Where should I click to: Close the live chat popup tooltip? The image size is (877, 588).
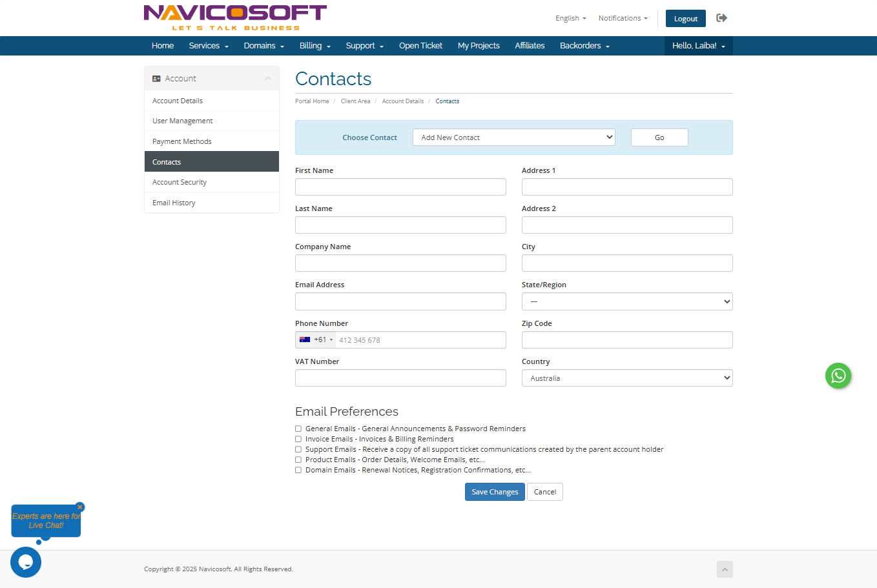(x=80, y=507)
